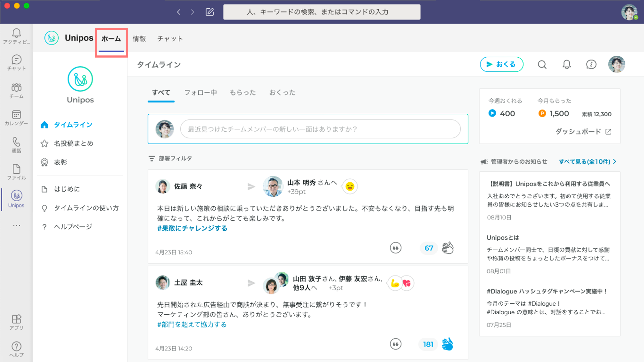This screenshot has width=644, height=362.
Task: Go back with the left arrow
Action: click(179, 12)
